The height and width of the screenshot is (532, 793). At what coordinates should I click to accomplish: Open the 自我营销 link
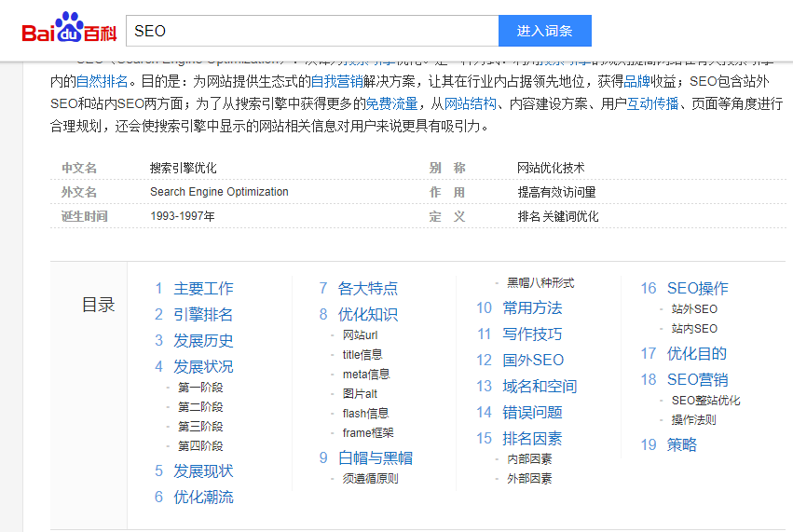pos(337,81)
